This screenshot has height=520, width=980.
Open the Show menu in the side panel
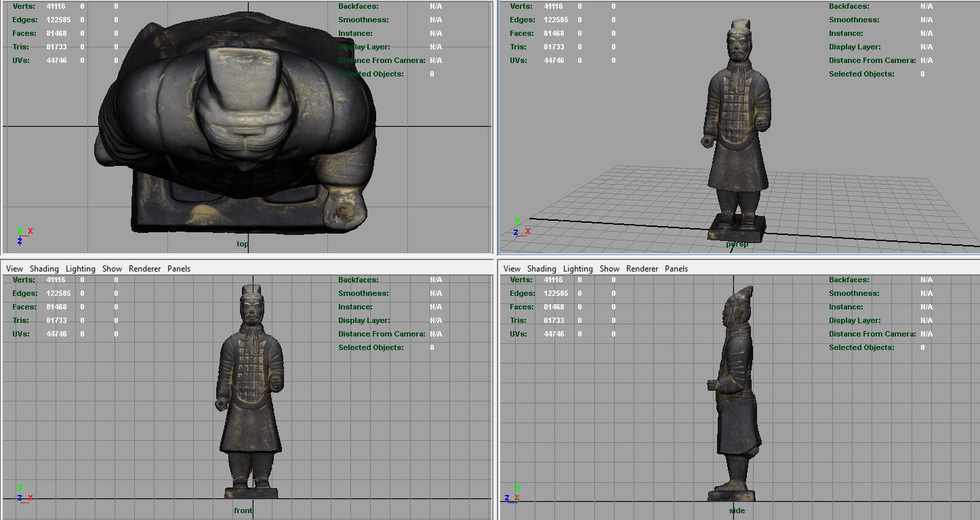pyautogui.click(x=609, y=269)
